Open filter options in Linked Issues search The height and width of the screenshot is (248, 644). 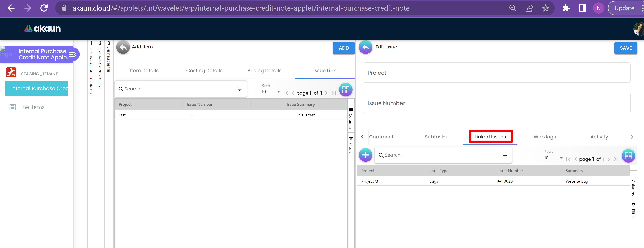pyautogui.click(x=505, y=155)
